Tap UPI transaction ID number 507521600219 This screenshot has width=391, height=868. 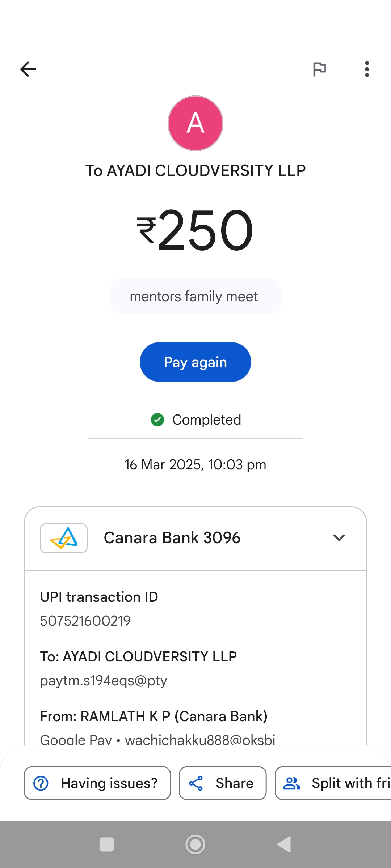(85, 621)
